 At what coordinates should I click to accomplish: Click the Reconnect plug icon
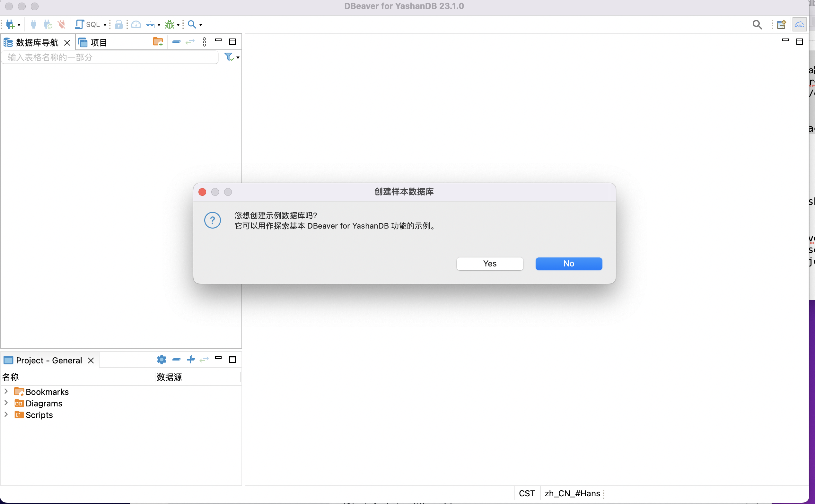(48, 24)
